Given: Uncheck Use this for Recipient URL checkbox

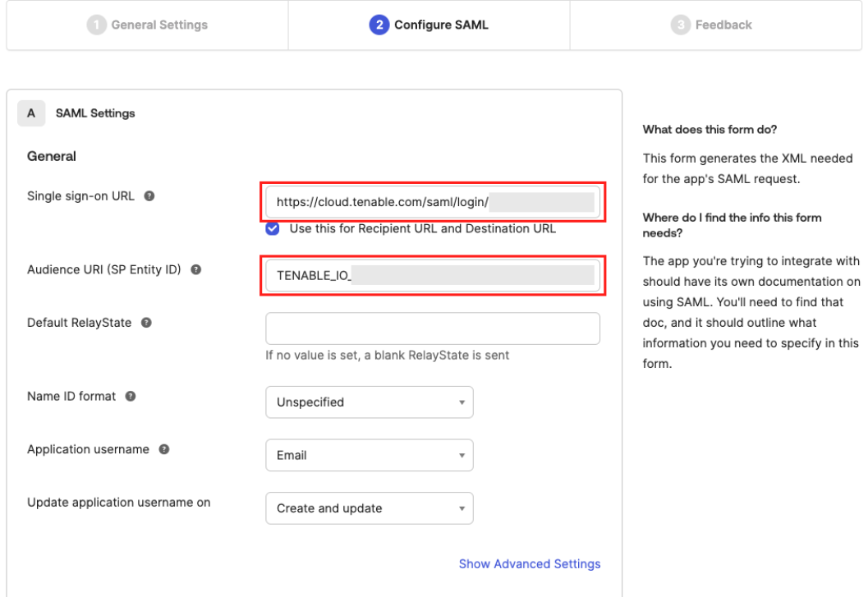Looking at the screenshot, I should point(273,229).
